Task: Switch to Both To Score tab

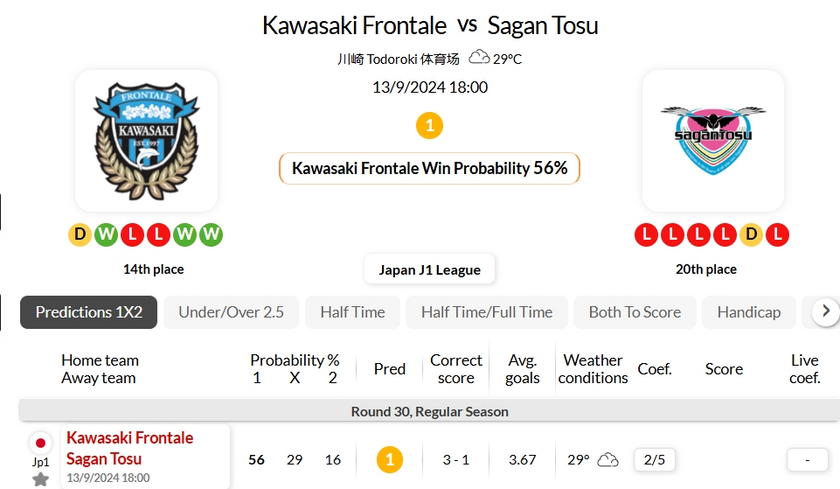Action: pos(634,312)
